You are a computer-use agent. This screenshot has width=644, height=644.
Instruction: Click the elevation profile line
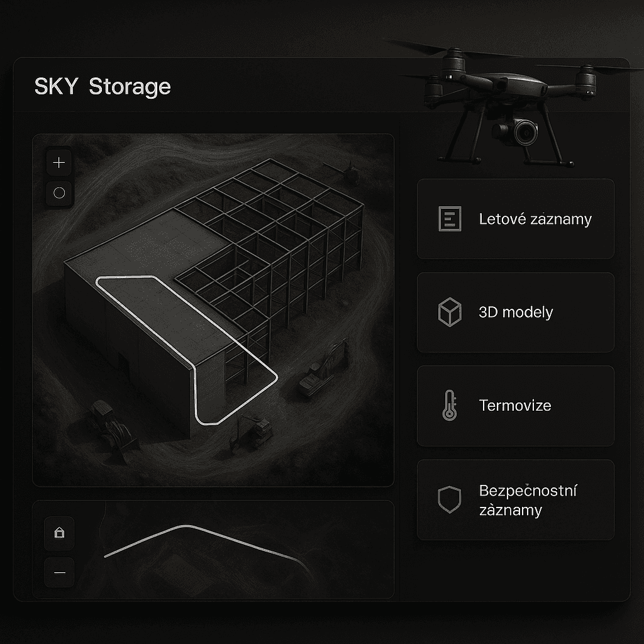(x=206, y=544)
